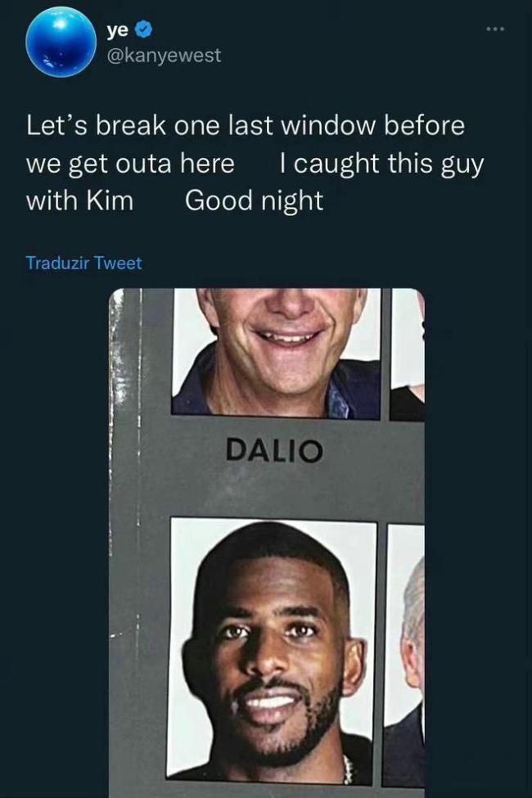Open the blue globe profile avatar
The image size is (532, 798).
[x=61, y=42]
